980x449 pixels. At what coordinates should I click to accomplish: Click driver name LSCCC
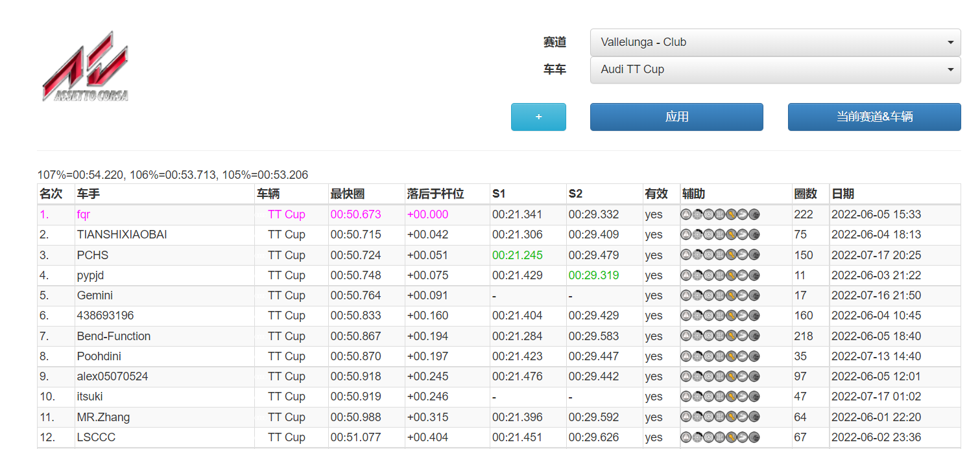[96, 437]
